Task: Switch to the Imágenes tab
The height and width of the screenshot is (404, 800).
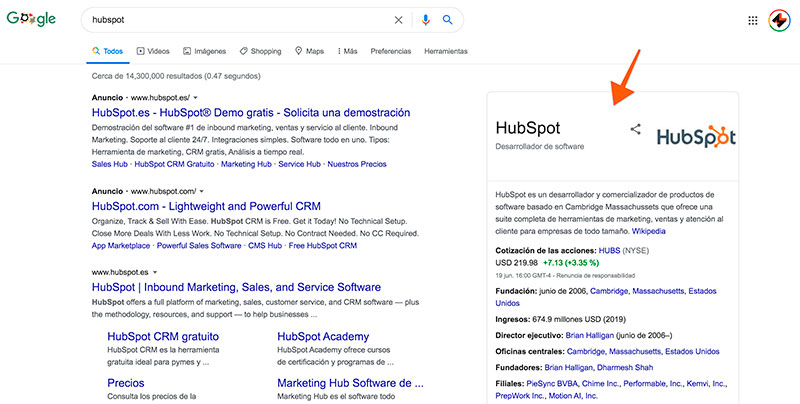Action: 205,51
